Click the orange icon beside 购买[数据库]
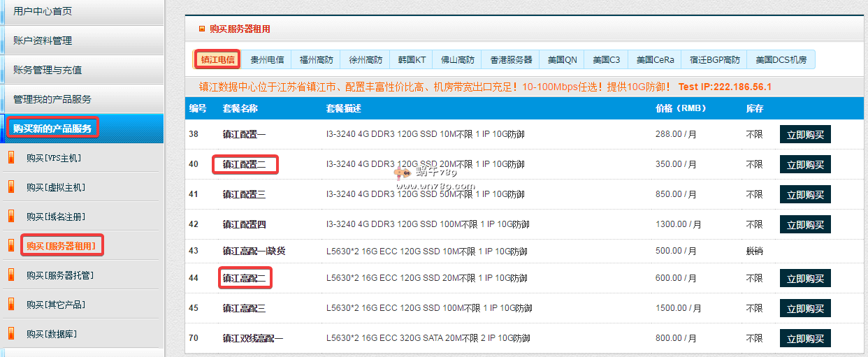868x357 pixels. 10,334
